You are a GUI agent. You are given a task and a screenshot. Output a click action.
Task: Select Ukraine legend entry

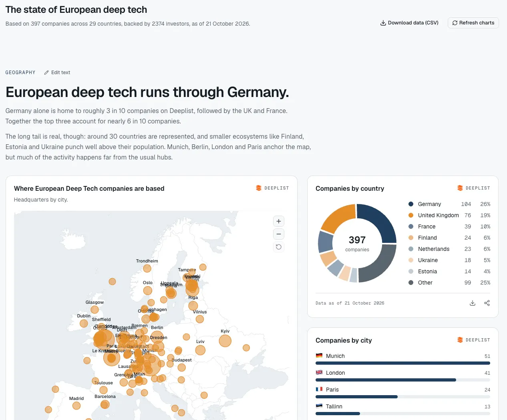click(449, 260)
